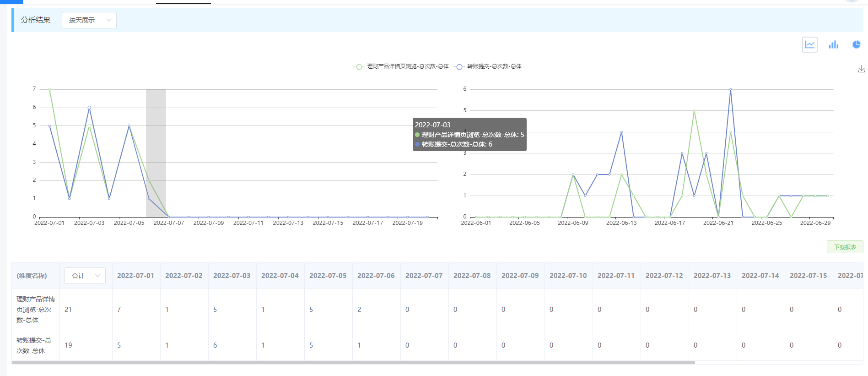Click the 下载报表 button

pyautogui.click(x=845, y=247)
